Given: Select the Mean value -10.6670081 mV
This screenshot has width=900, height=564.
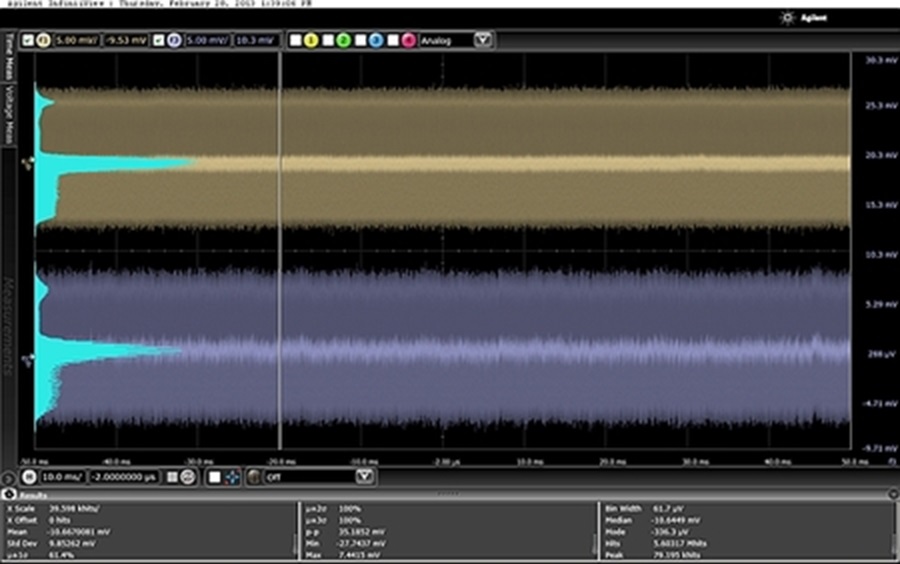Looking at the screenshot, I should tap(79, 532).
